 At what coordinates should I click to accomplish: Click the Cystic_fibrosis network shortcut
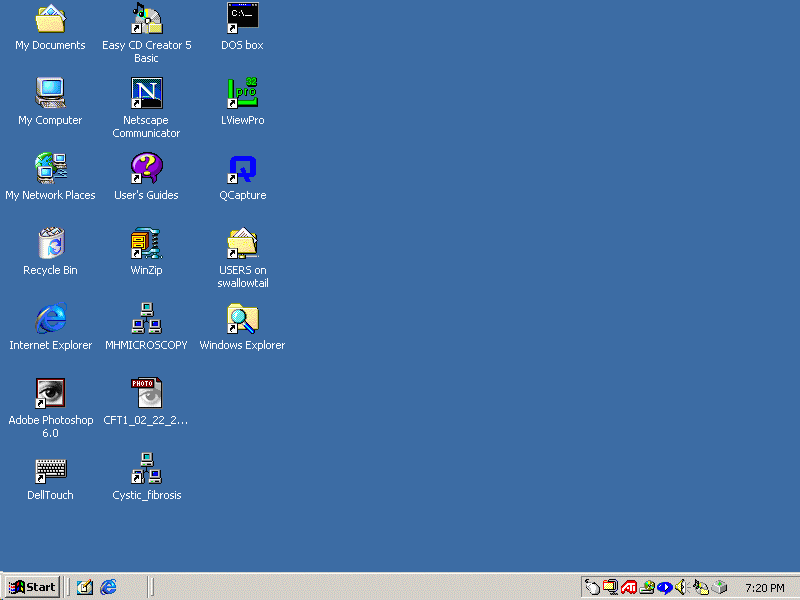coord(146,469)
